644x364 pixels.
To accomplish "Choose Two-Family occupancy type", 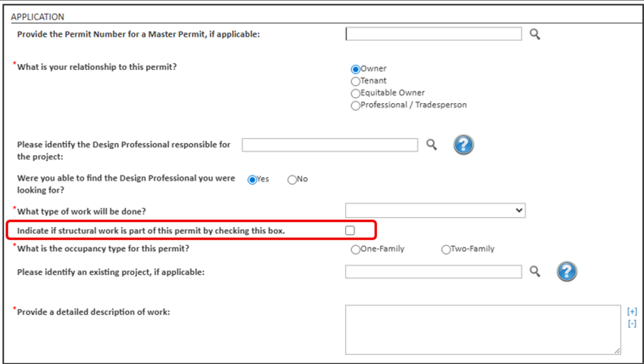I will pos(446,249).
